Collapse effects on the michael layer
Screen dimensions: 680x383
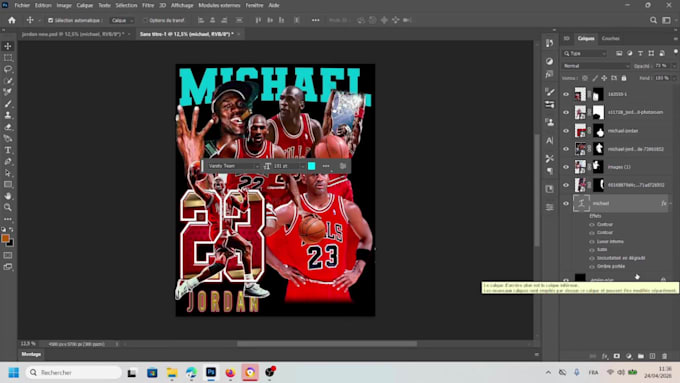pos(671,203)
